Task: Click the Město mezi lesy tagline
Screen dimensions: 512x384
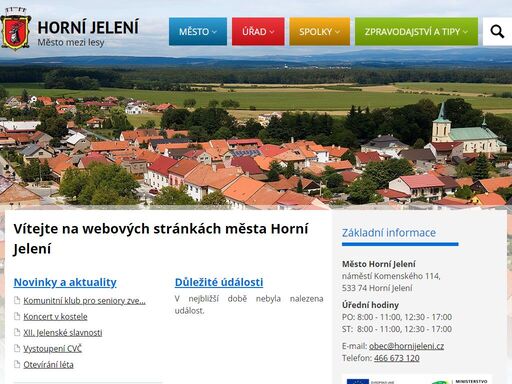Action: click(71, 43)
